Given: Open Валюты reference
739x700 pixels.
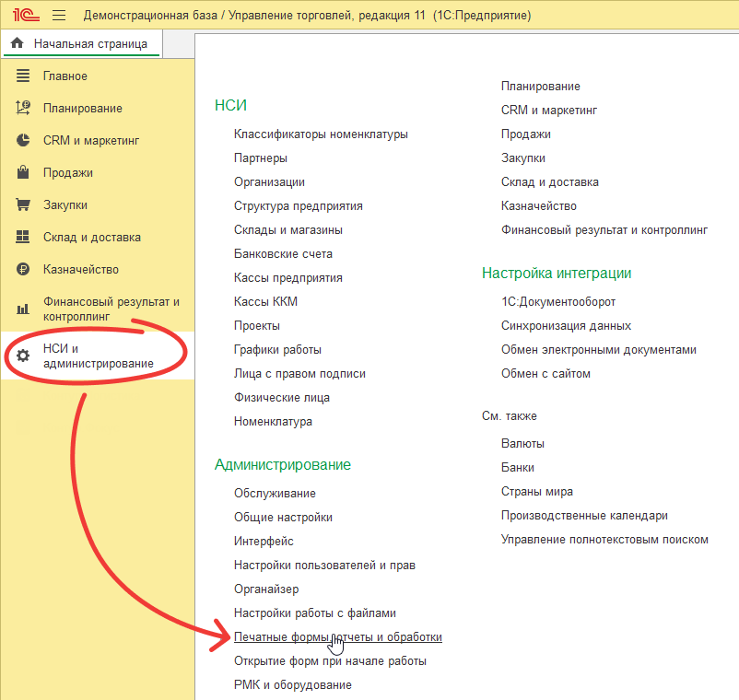Looking at the screenshot, I should pyautogui.click(x=522, y=444).
